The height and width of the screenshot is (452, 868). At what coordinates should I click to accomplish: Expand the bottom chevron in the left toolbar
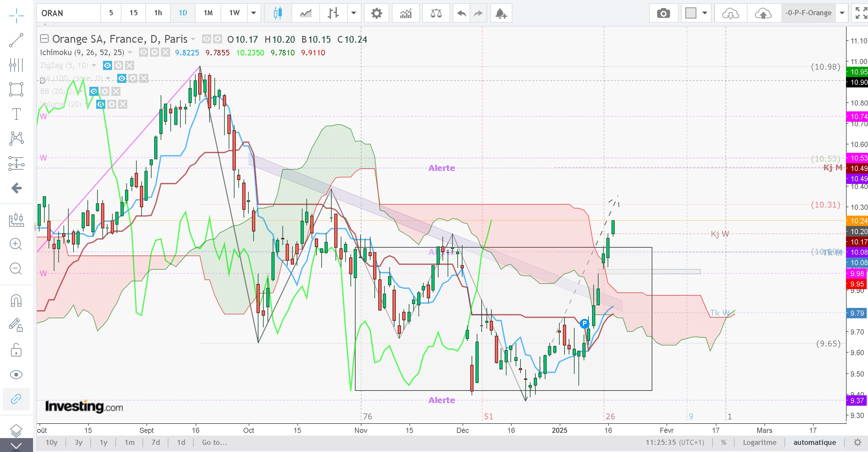16,446
